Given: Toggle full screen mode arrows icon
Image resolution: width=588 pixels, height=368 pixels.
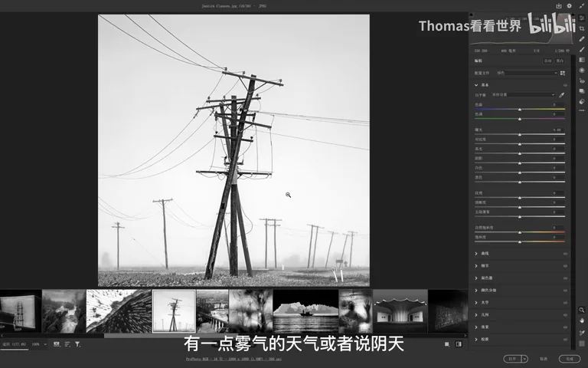Looking at the screenshot, I should 582,5.
